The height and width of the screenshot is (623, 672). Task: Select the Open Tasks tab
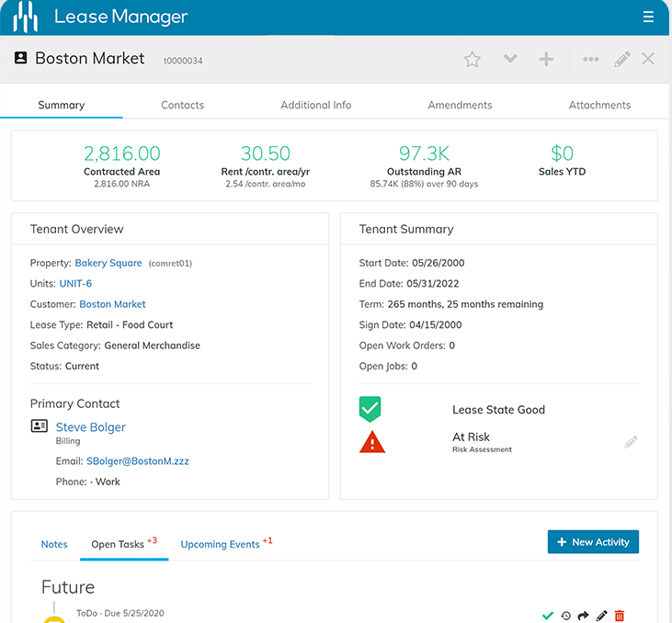124,544
